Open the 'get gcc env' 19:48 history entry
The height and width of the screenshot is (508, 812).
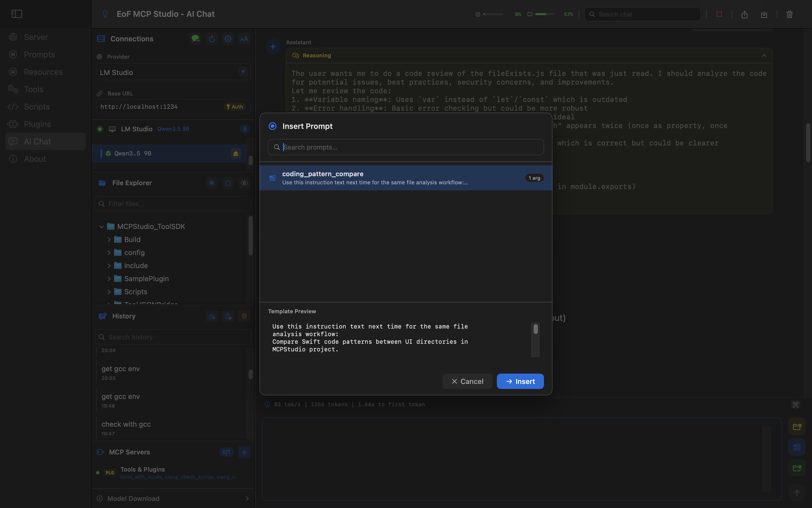pyautogui.click(x=171, y=400)
